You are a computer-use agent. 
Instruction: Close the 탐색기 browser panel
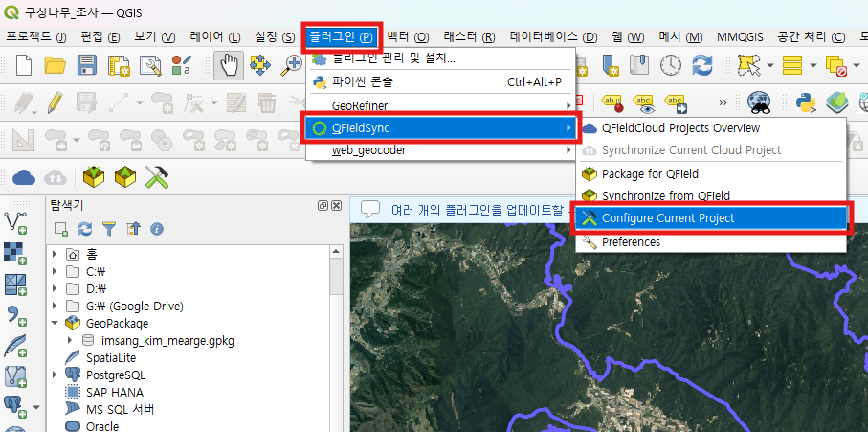pos(337,206)
